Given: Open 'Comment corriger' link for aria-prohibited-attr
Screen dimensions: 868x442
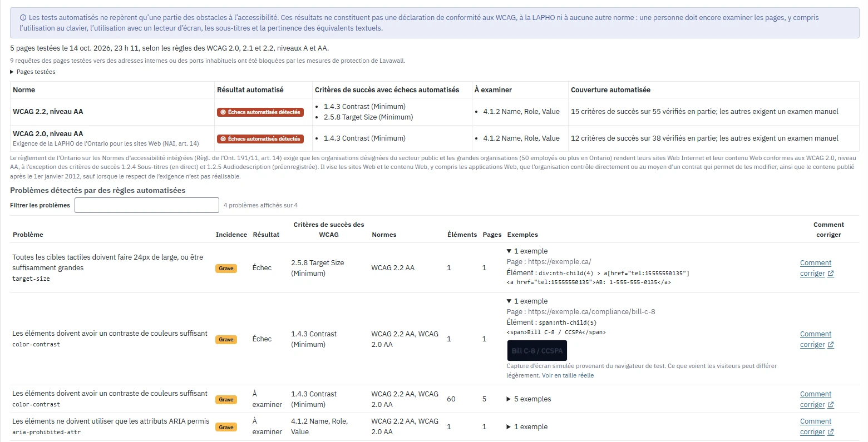Looking at the screenshot, I should coord(816,426).
